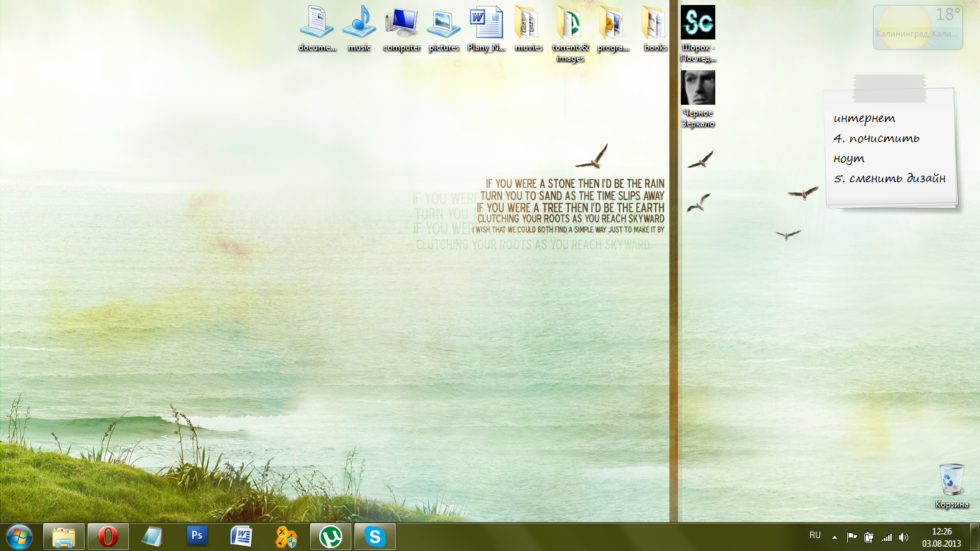Select the computer desktop icon
Viewport: 980px width, 551px height.
point(401,27)
